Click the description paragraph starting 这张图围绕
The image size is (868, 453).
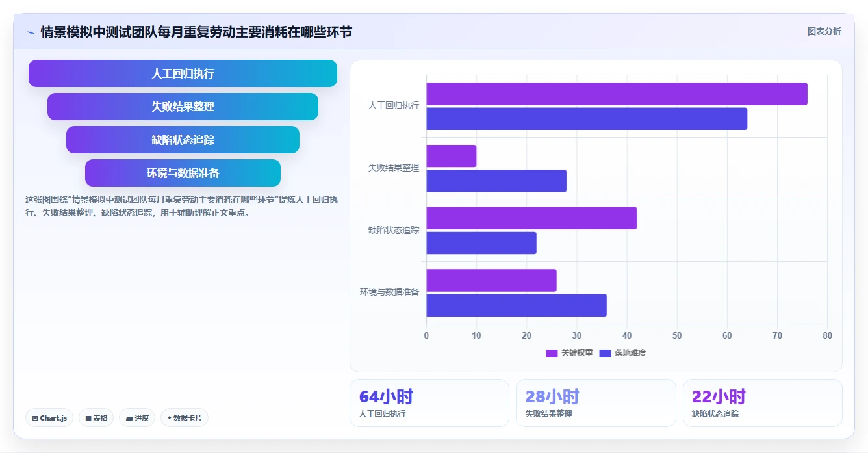click(x=181, y=206)
